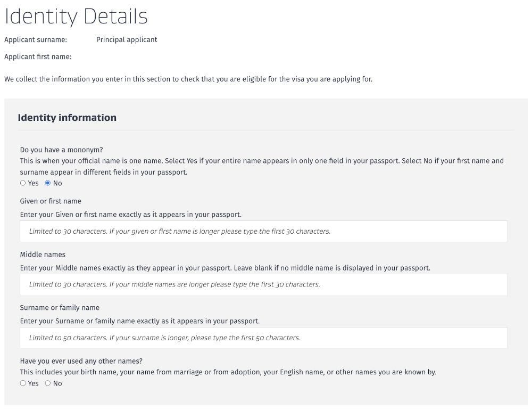This screenshot has width=532, height=410.
Task: Click the birth name and marriage name help text
Action: click(228, 372)
